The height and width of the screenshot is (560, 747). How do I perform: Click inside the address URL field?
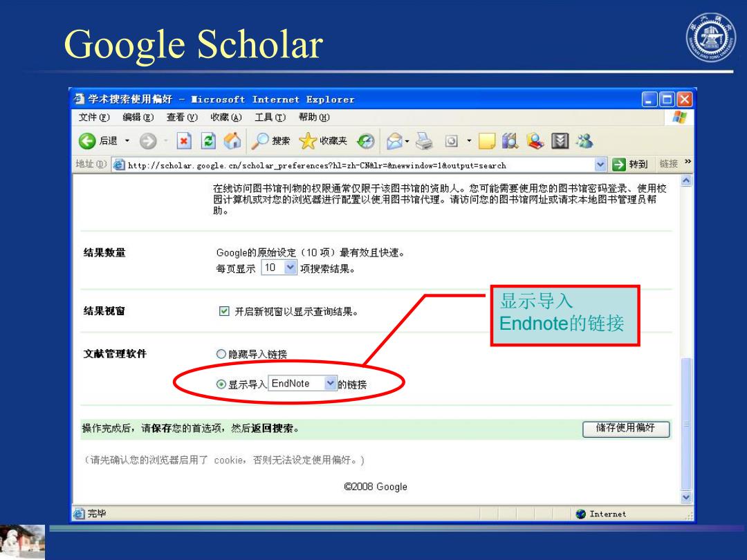click(x=360, y=165)
